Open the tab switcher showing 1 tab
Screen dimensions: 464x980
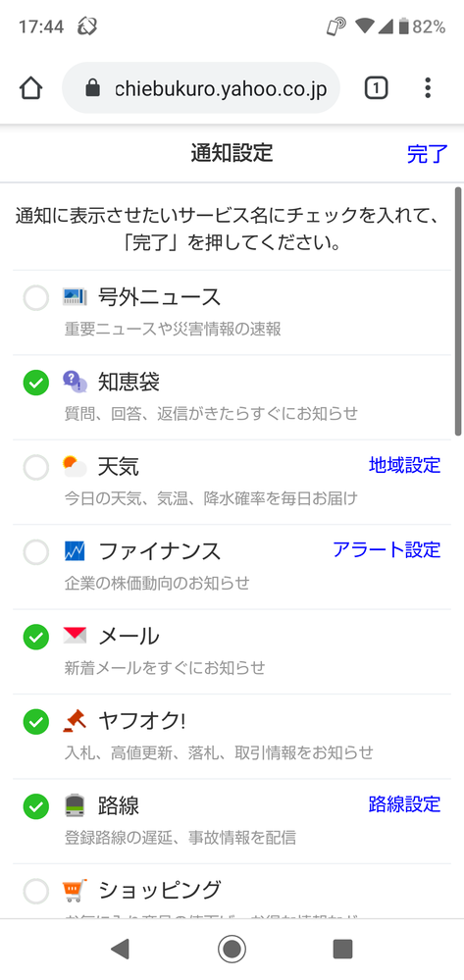coord(376,88)
